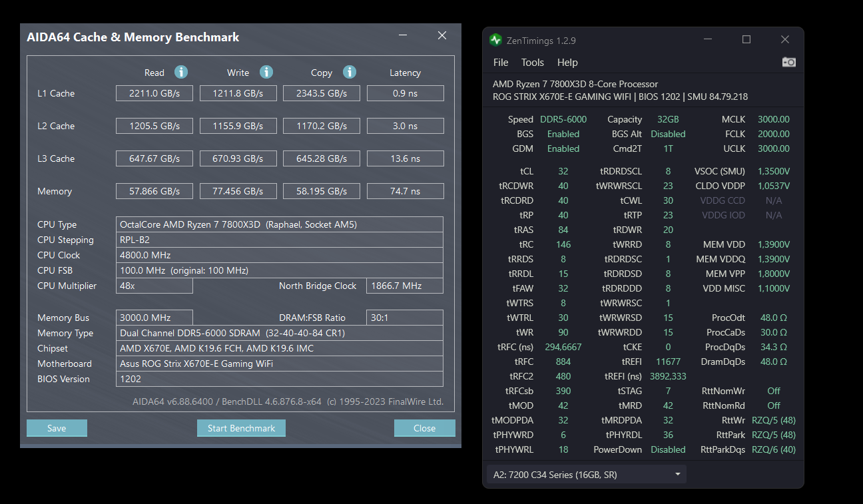863x504 pixels.
Task: Click the L3 latency 13.6 ns field
Action: click(406, 158)
